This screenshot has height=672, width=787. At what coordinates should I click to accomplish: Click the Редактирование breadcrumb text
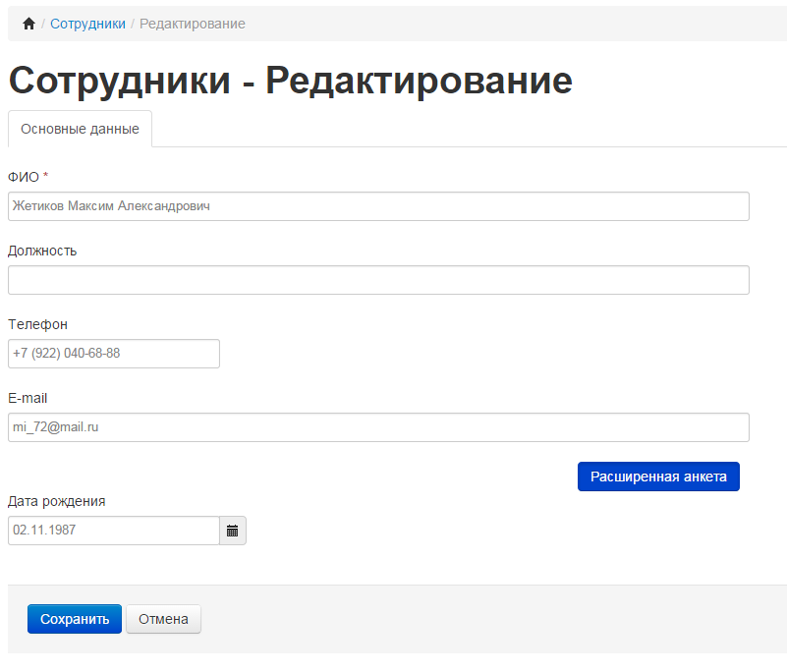[193, 24]
